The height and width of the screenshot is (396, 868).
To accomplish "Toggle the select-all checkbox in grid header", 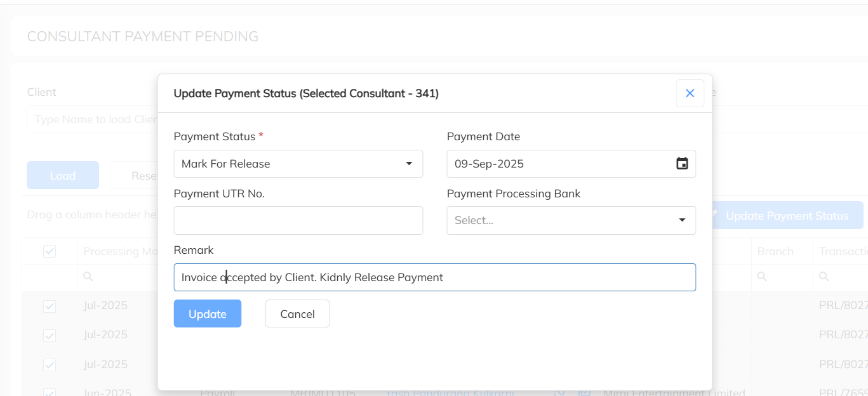I will 50,251.
